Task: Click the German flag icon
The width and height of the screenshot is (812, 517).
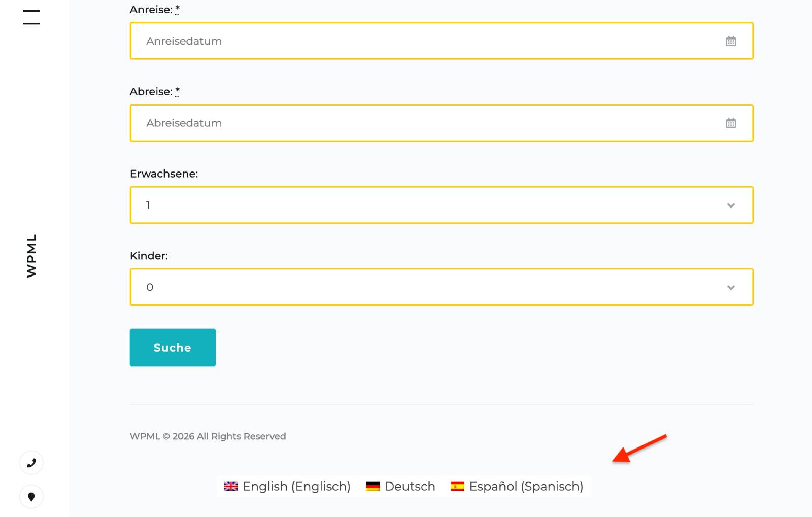Action: [x=373, y=487]
